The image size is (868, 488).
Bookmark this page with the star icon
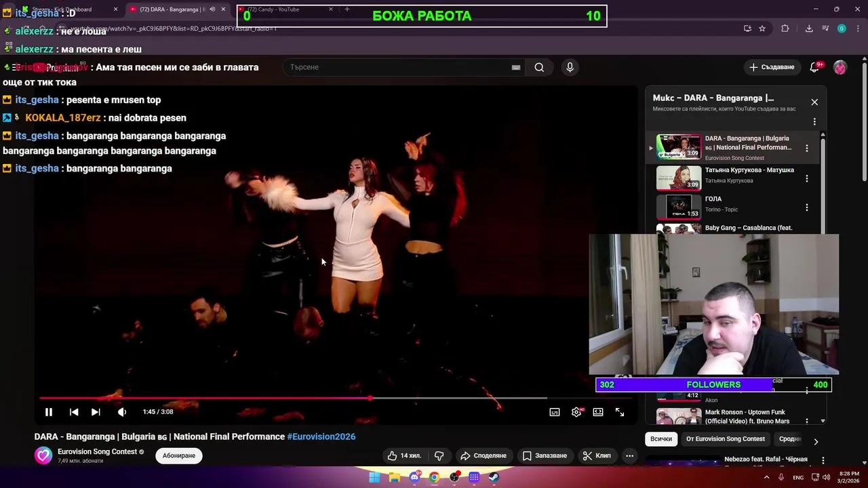click(x=762, y=28)
